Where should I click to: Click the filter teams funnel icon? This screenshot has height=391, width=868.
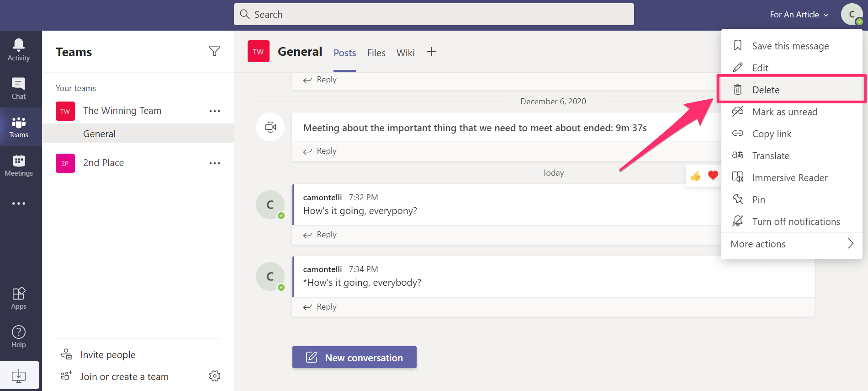215,51
